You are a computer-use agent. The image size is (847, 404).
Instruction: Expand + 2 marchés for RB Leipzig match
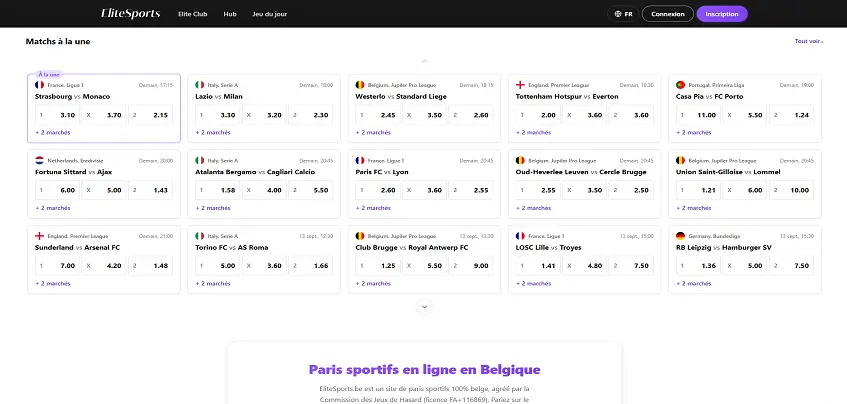point(694,284)
